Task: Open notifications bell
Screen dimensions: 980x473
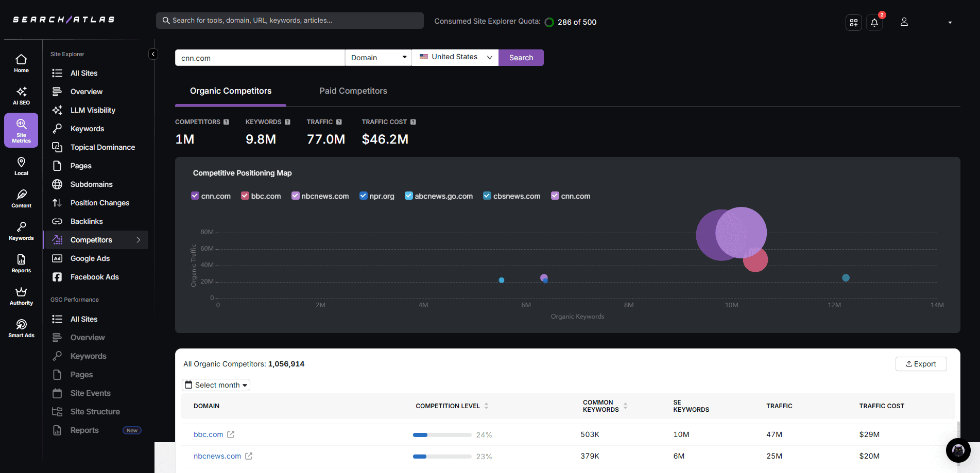Action: 874,23
